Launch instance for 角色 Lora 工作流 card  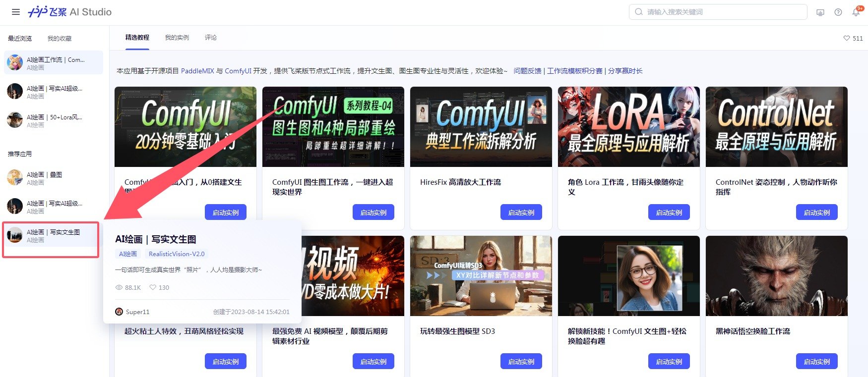point(669,212)
